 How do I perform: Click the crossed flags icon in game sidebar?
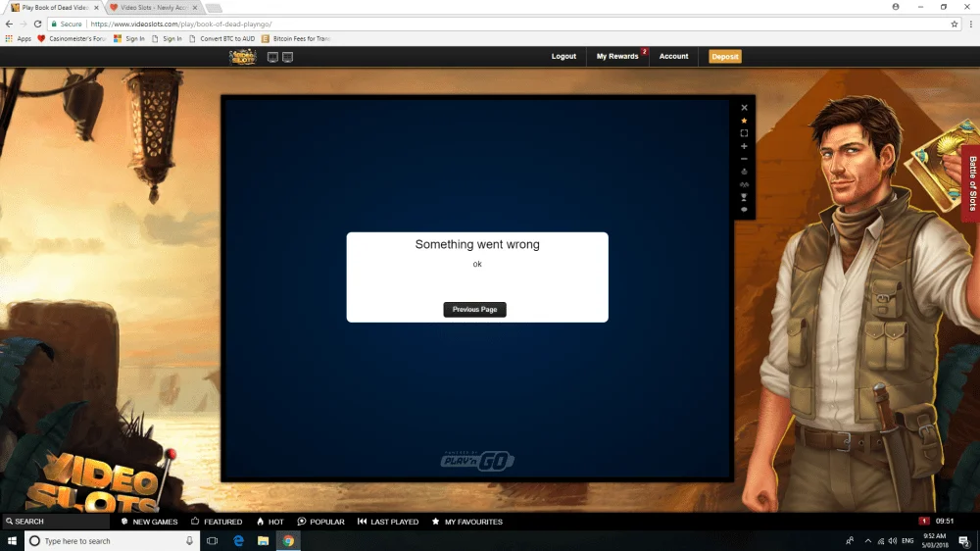744,184
